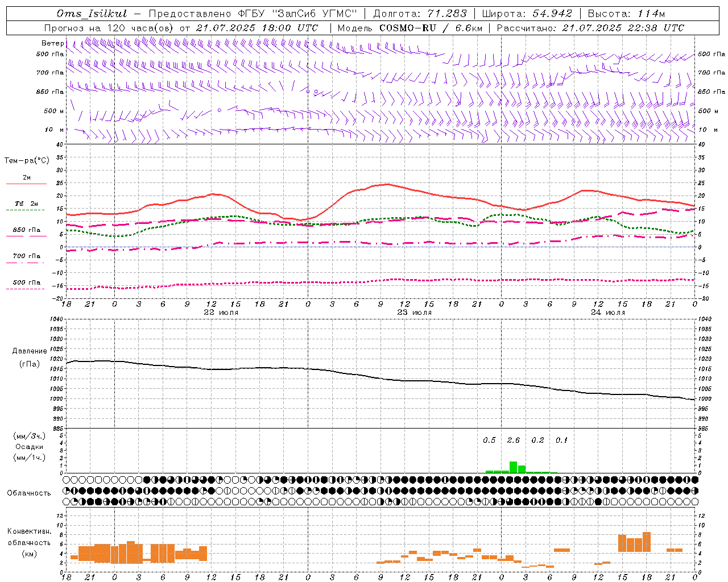Click the Ветер wind panel label
This screenshot has width=728, height=582.
click(x=53, y=43)
